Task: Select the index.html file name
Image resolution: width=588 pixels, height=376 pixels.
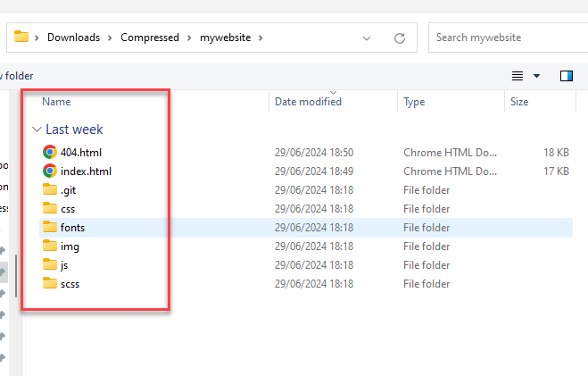Action: pyautogui.click(x=86, y=171)
